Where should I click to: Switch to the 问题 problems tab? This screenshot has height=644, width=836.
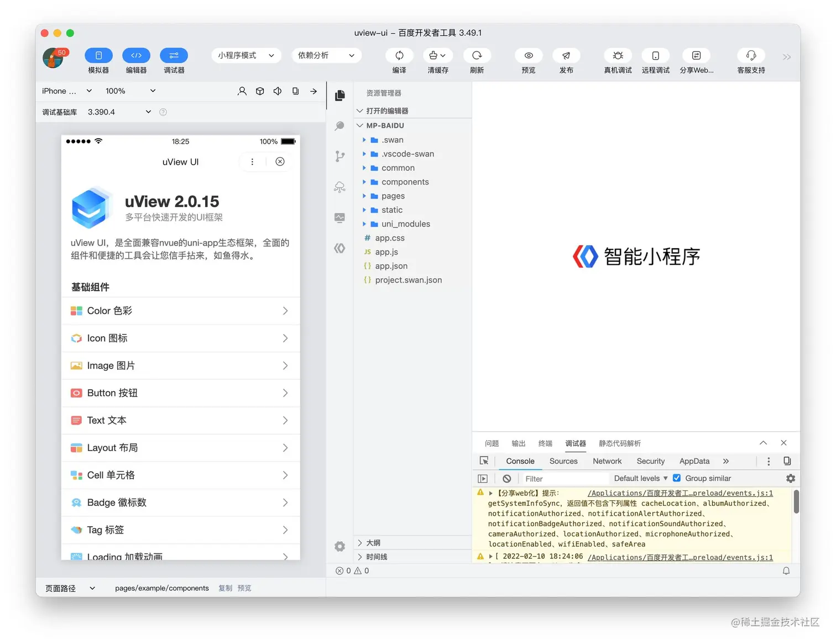pyautogui.click(x=492, y=443)
